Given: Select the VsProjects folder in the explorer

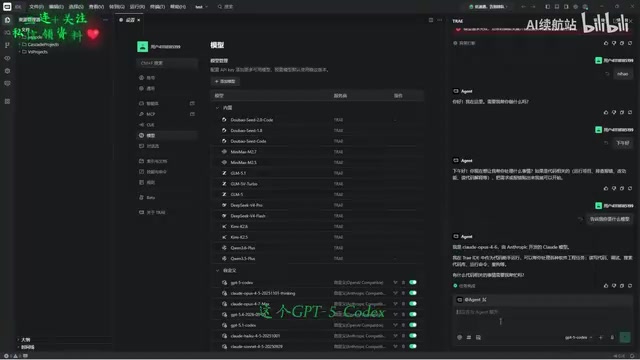Looking at the screenshot, I should point(37,52).
